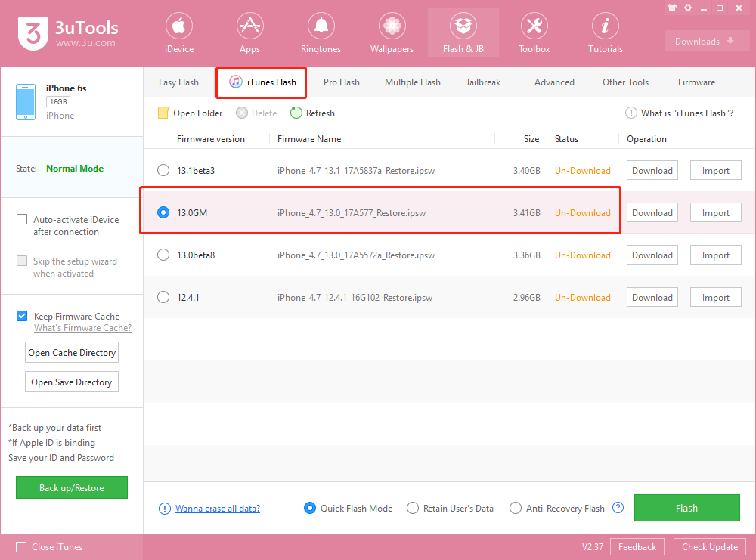Click iPhone_4.7_13.0_17A5572a_Restore.ipsw firmware name

pos(356,255)
